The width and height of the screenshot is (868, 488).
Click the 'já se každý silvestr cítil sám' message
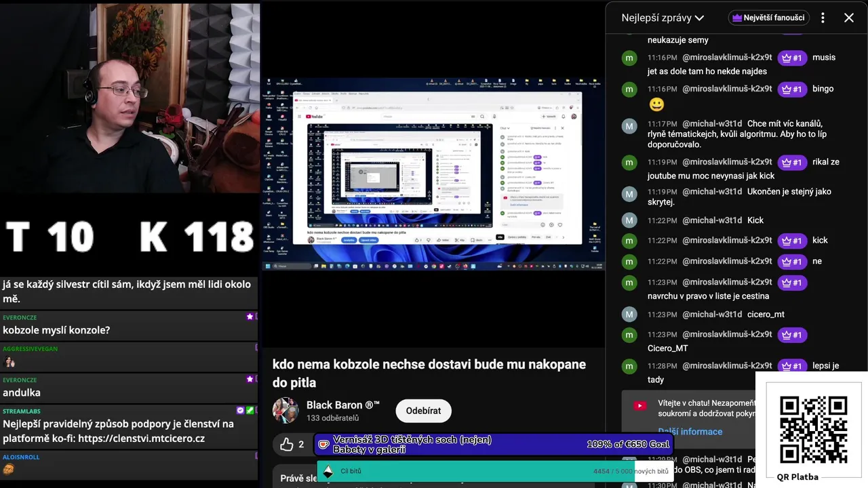(x=127, y=291)
